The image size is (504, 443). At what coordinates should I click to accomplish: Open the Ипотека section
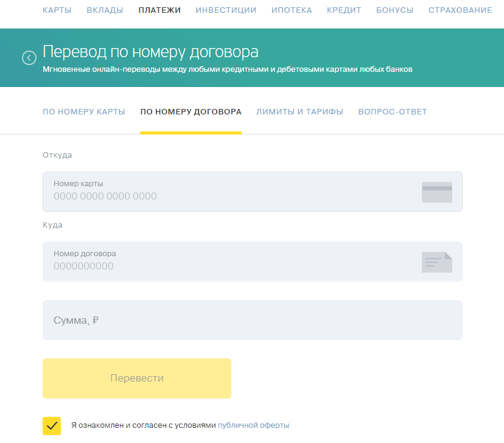292,10
